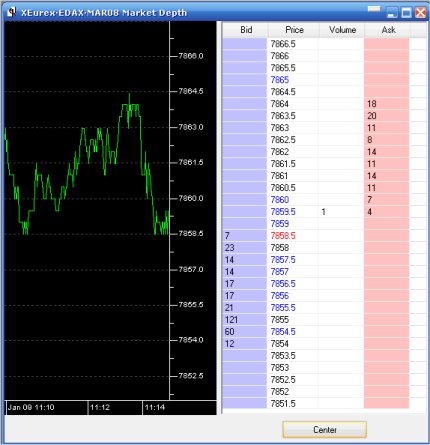Select the 7864.5 price cell
Viewport: 430px width, 445px height.
point(292,92)
